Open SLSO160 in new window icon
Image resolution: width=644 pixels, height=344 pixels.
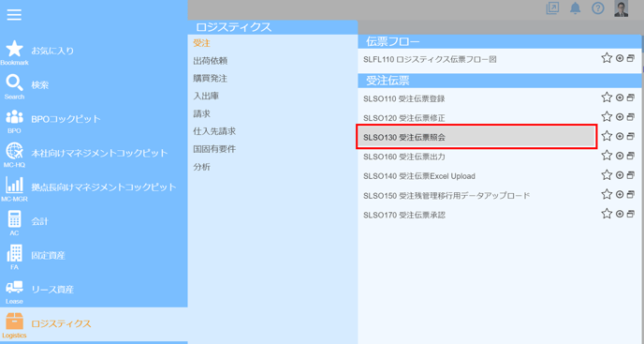[631, 156]
